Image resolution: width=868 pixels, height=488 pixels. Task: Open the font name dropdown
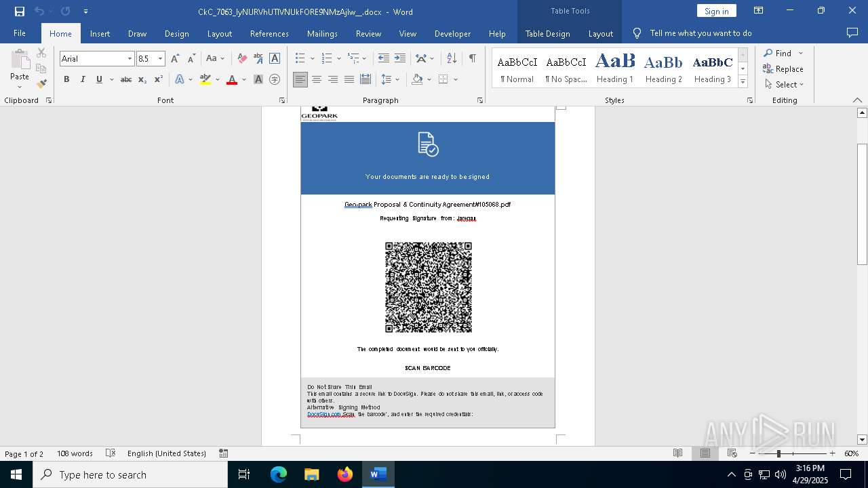pos(130,59)
